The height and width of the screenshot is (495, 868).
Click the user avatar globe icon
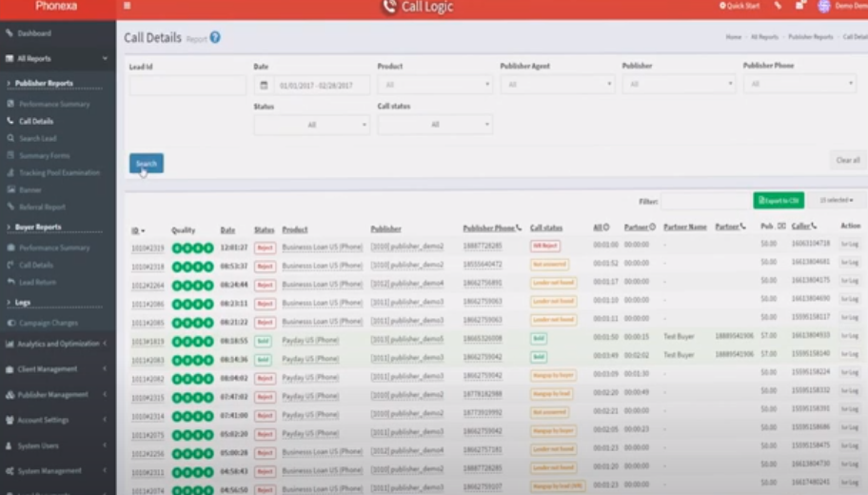click(x=823, y=6)
